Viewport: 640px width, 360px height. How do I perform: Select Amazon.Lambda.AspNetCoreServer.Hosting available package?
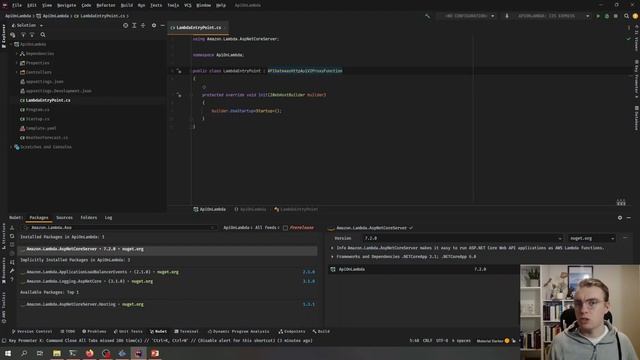click(x=167, y=304)
